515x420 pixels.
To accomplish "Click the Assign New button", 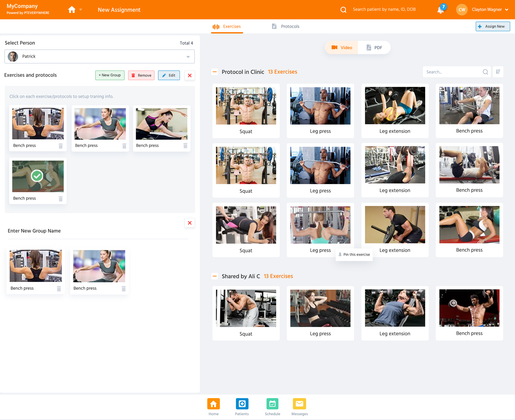I will pyautogui.click(x=492, y=26).
